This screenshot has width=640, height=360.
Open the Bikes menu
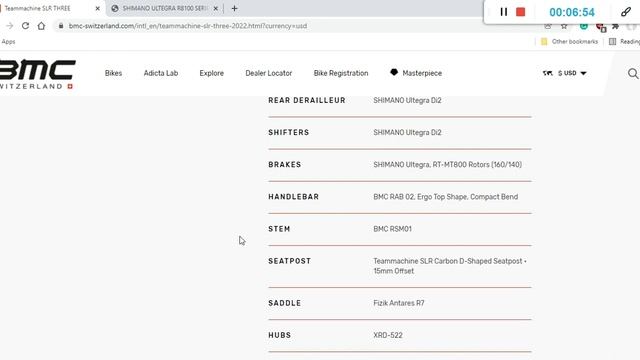click(x=113, y=73)
